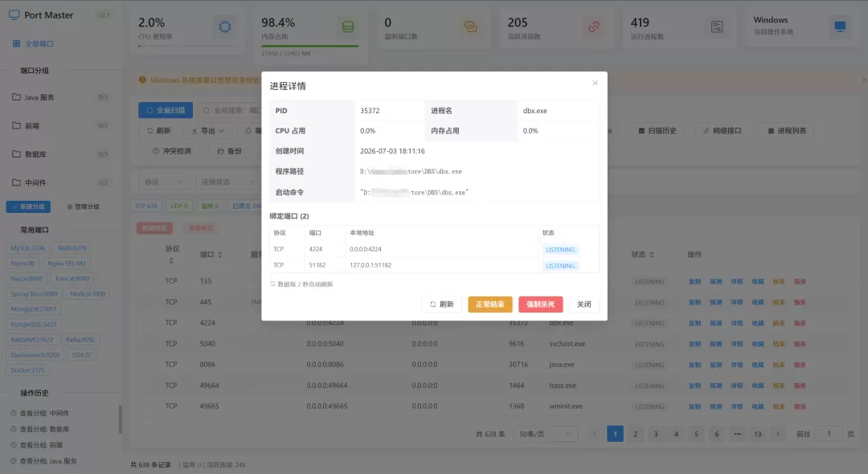868x474 pixels.
Task: Click the 进程列表 toolbar button
Action: (787, 131)
